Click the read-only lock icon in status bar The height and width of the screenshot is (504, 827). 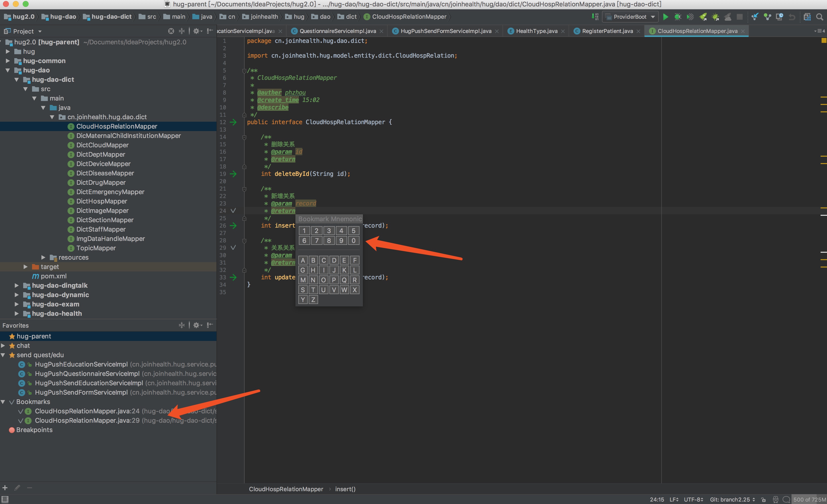click(x=763, y=500)
